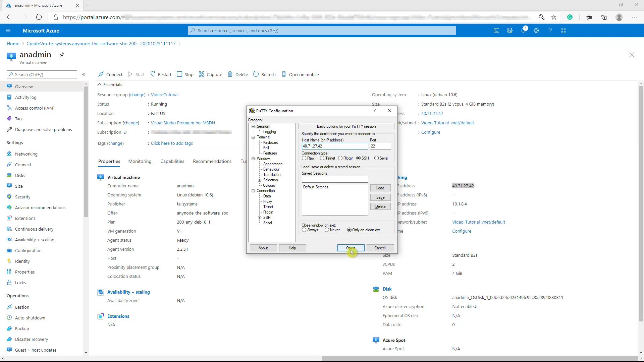
Task: Open Activity log in sidebar
Action: [26, 97]
